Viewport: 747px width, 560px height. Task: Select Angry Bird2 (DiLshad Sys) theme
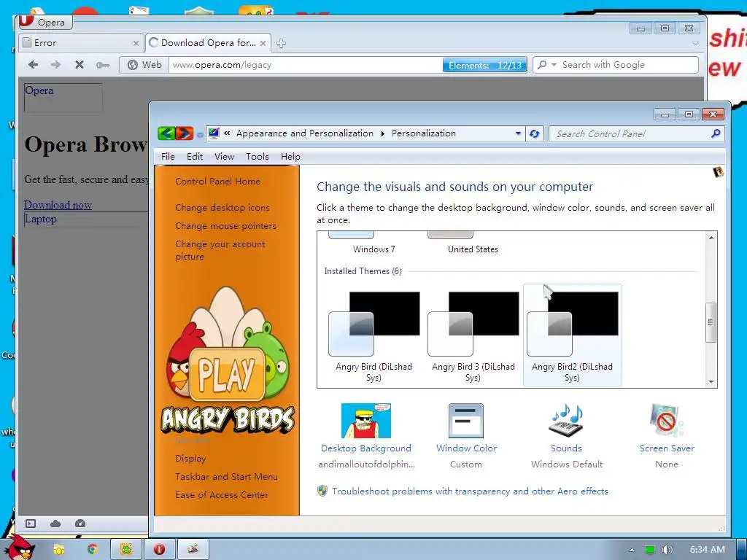pos(572,335)
